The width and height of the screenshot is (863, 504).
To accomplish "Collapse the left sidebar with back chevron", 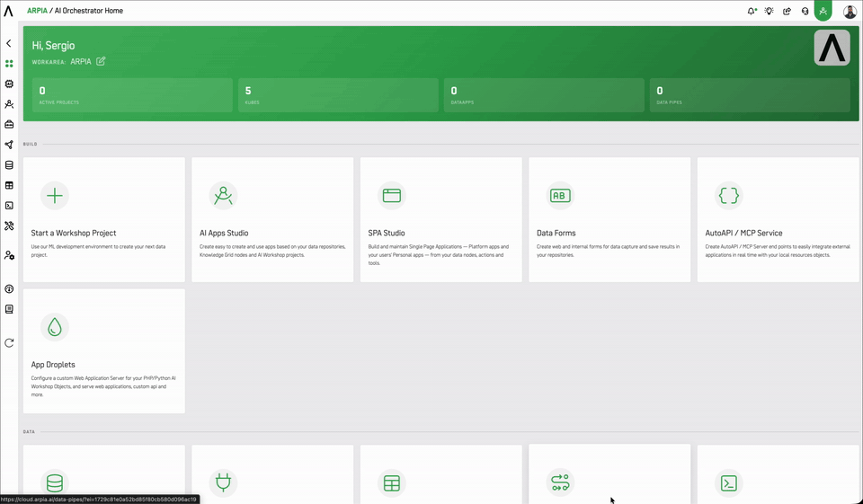I will [x=9, y=43].
